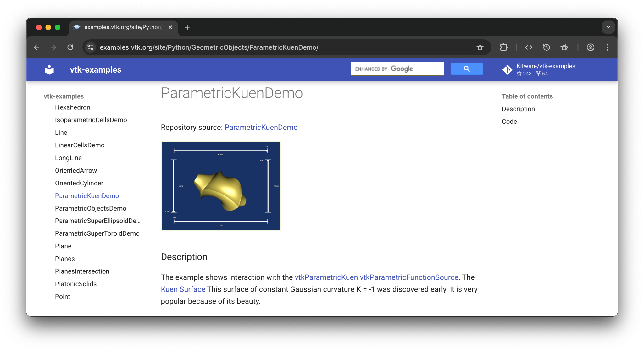Open IsoparametricCellsDemo in the sidebar
644x351 pixels.
(x=91, y=120)
